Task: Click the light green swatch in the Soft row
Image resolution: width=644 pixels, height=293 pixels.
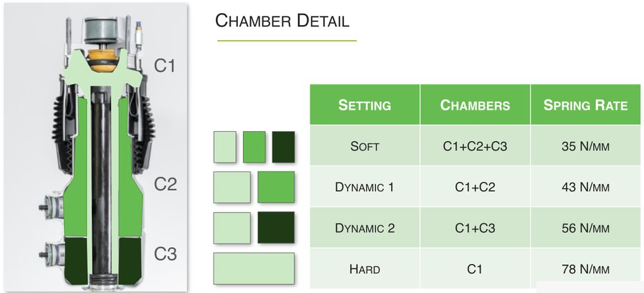Action: [x=225, y=147]
